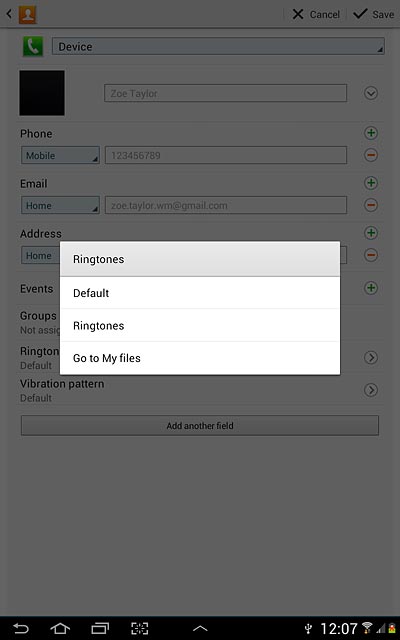Image resolution: width=400 pixels, height=640 pixels.
Task: Open the Home email type dropdown
Action: pyautogui.click(x=60, y=205)
